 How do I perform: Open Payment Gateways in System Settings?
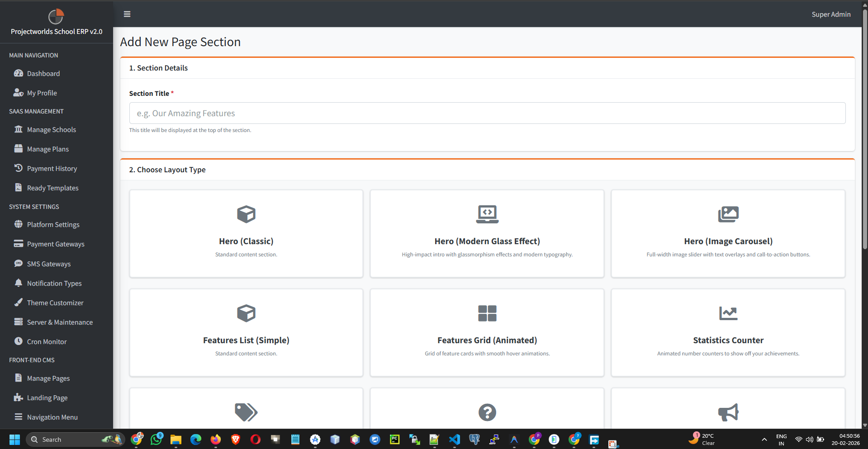(55, 244)
